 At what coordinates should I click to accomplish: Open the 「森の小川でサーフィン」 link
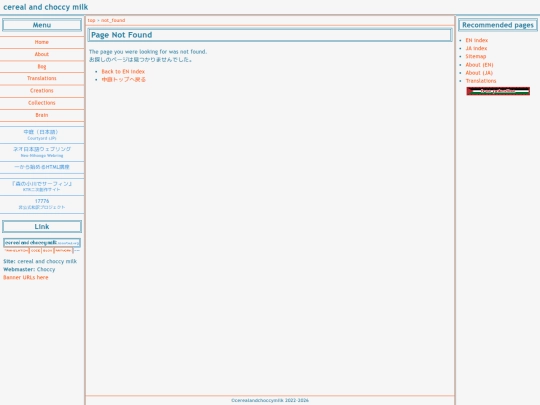tap(42, 186)
